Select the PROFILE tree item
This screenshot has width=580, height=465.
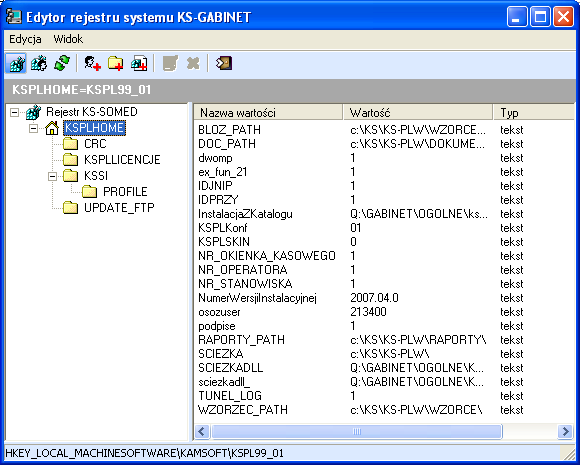click(x=125, y=192)
